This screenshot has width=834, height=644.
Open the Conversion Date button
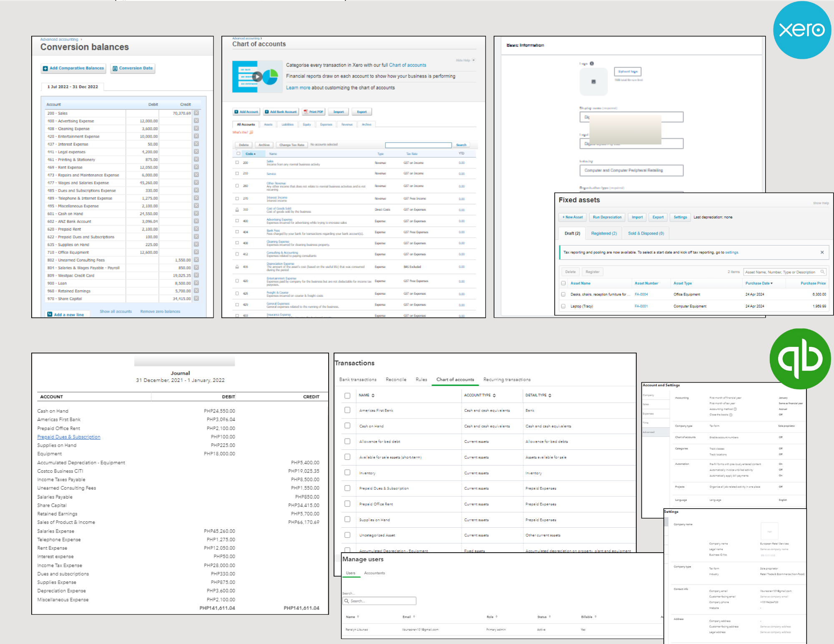(133, 68)
